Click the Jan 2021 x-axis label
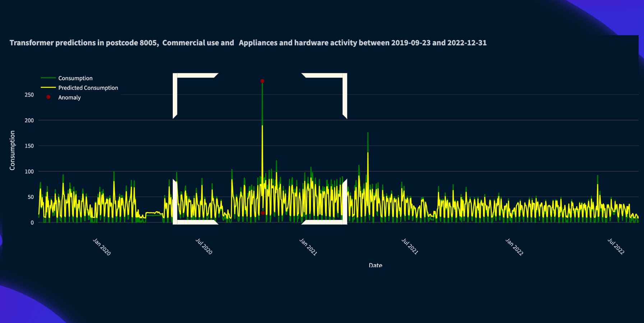The width and height of the screenshot is (644, 323). (308, 247)
